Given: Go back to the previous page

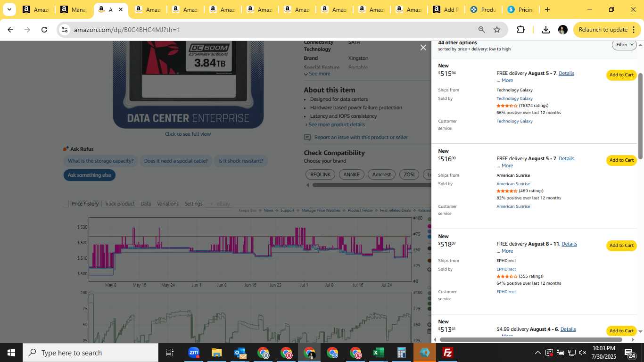Looking at the screenshot, I should [x=10, y=30].
